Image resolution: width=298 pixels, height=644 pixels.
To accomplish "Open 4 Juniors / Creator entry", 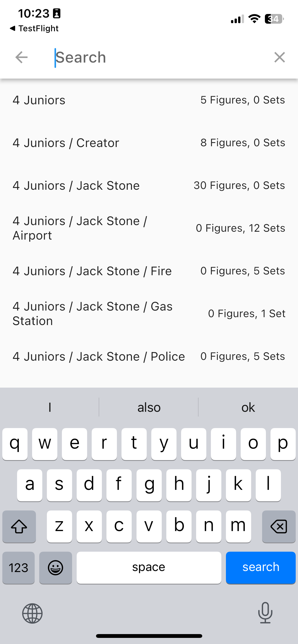I will point(149,143).
